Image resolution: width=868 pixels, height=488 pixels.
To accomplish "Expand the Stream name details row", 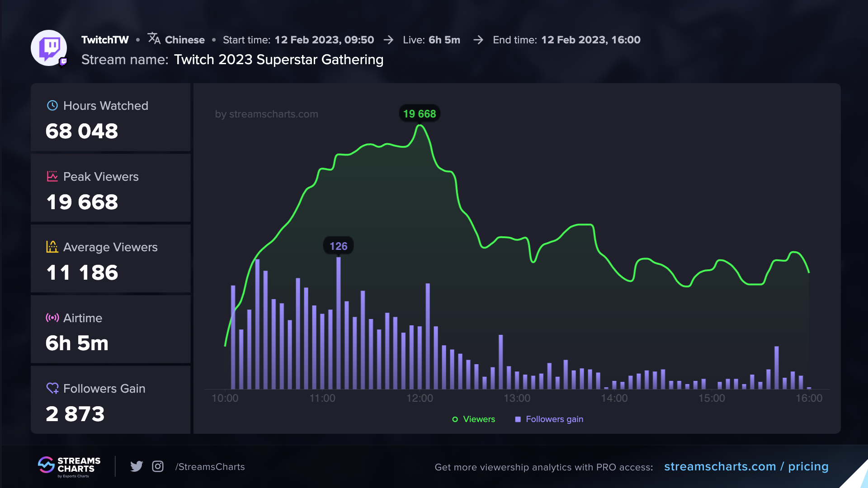I will (x=123, y=59).
